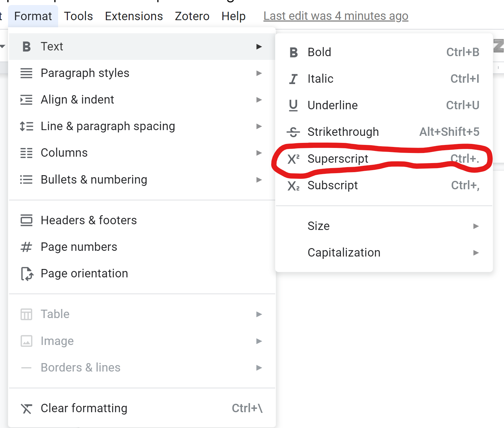Click the Page numbers hash icon

click(x=26, y=247)
